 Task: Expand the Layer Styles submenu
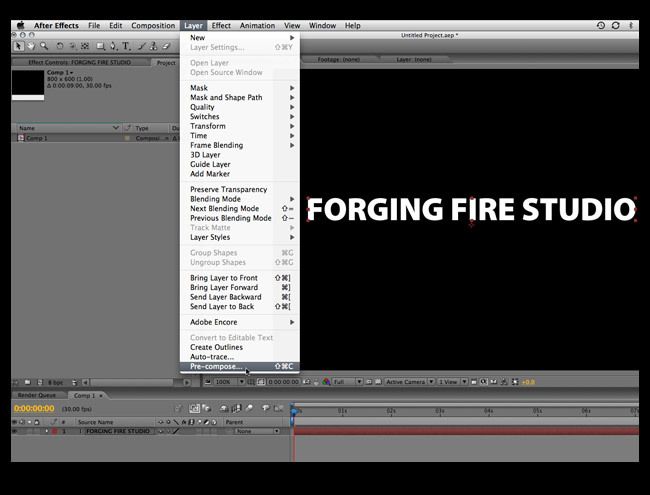coord(240,237)
